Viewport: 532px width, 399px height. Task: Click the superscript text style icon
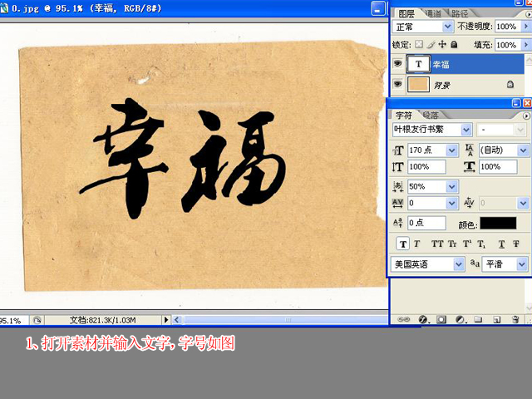click(x=467, y=244)
